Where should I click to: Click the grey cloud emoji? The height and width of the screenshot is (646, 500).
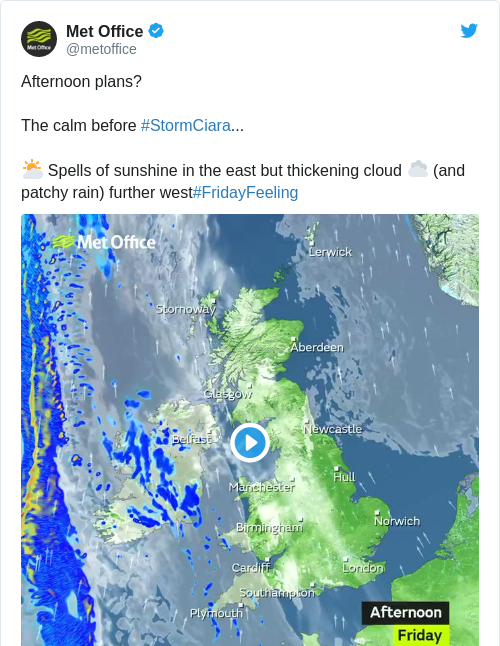418,169
